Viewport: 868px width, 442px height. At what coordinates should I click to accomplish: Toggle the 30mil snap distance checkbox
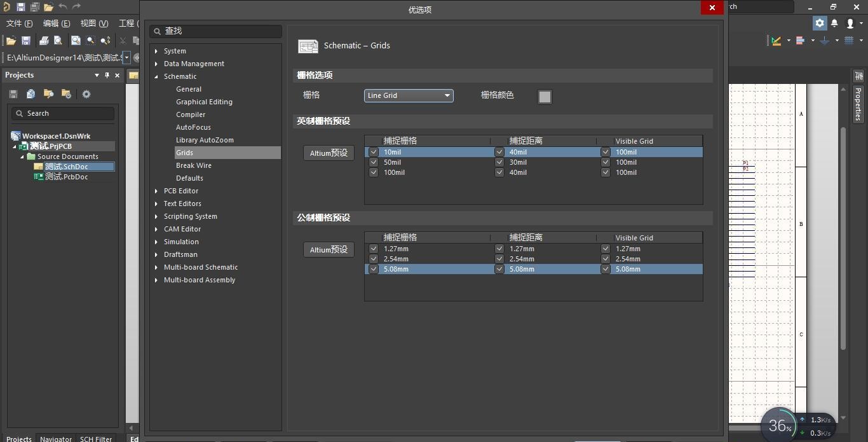point(499,162)
